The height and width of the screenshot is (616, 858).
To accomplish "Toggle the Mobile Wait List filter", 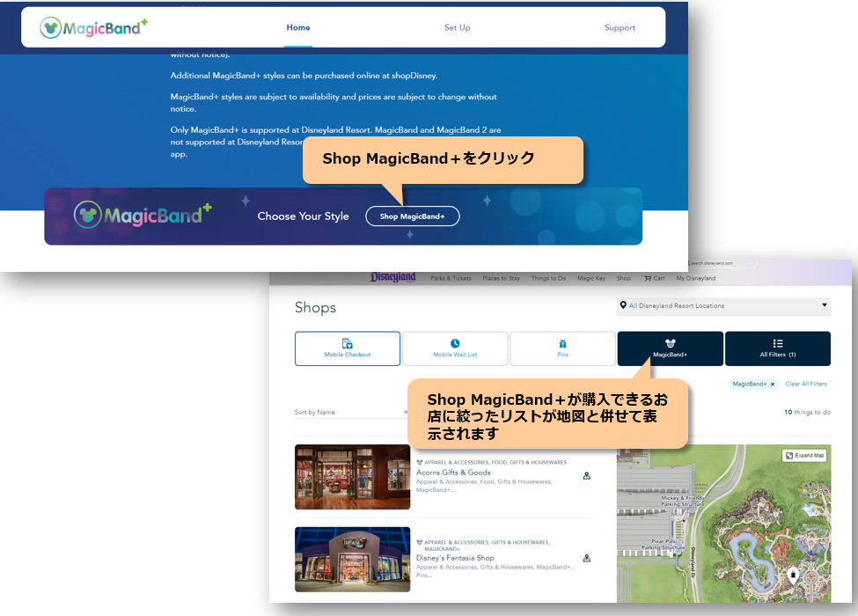I will pyautogui.click(x=455, y=348).
